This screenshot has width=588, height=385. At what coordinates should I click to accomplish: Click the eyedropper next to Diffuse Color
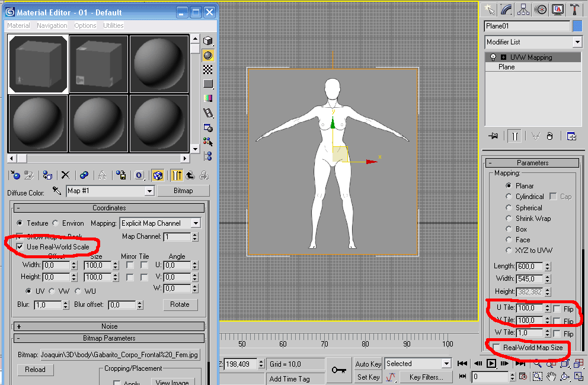coord(57,191)
